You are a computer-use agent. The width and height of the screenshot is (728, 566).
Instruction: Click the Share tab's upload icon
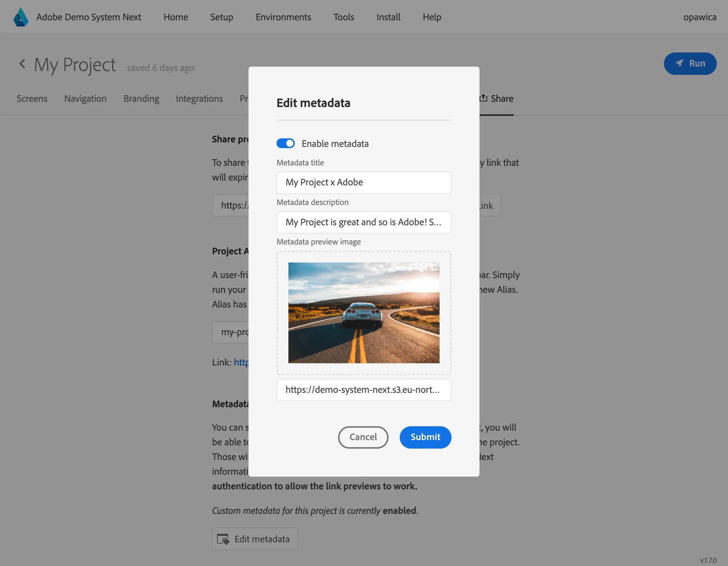[483, 98]
